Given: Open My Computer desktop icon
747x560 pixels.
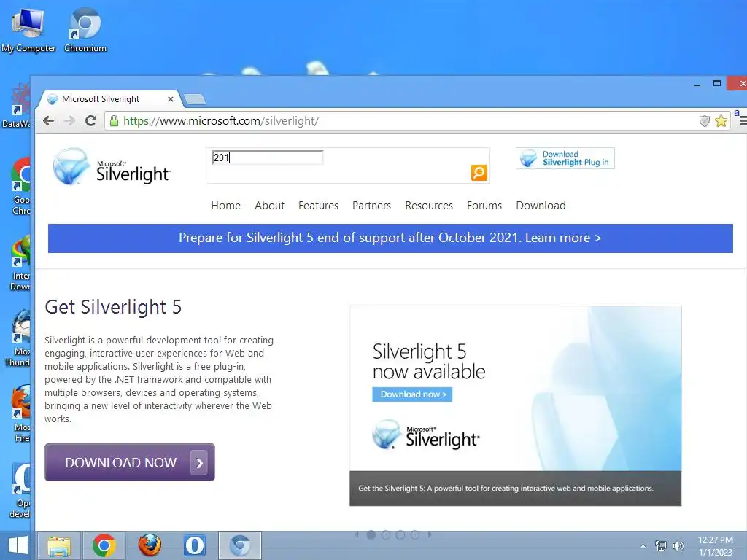Looking at the screenshot, I should tap(28, 31).
